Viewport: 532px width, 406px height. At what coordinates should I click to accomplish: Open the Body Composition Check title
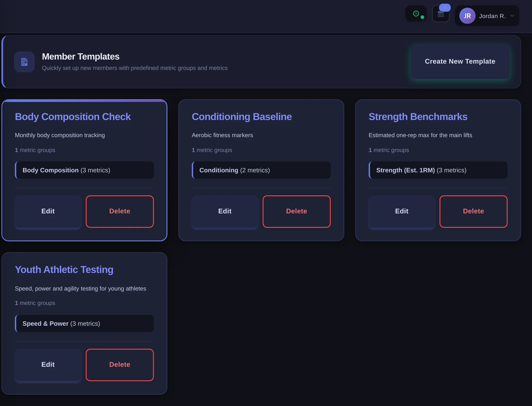(x=73, y=117)
